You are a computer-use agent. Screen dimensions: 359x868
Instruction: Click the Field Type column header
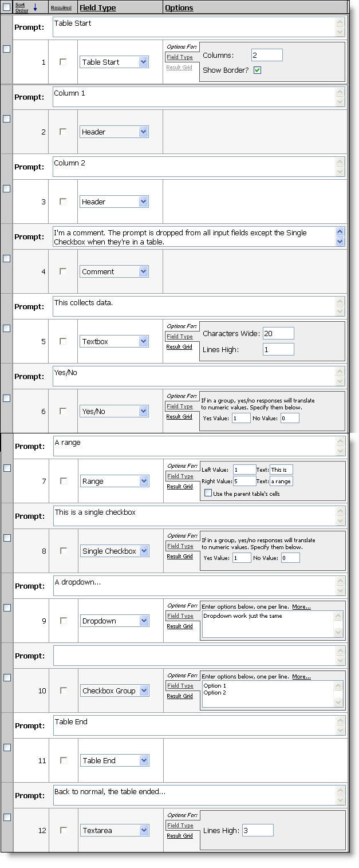97,8
